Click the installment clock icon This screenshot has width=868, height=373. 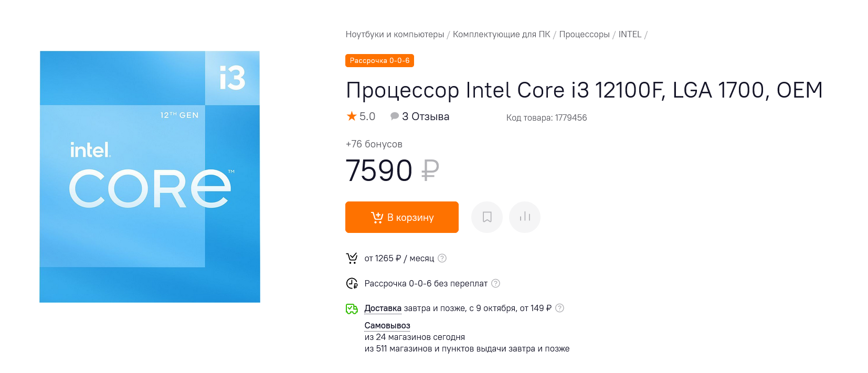click(x=352, y=284)
